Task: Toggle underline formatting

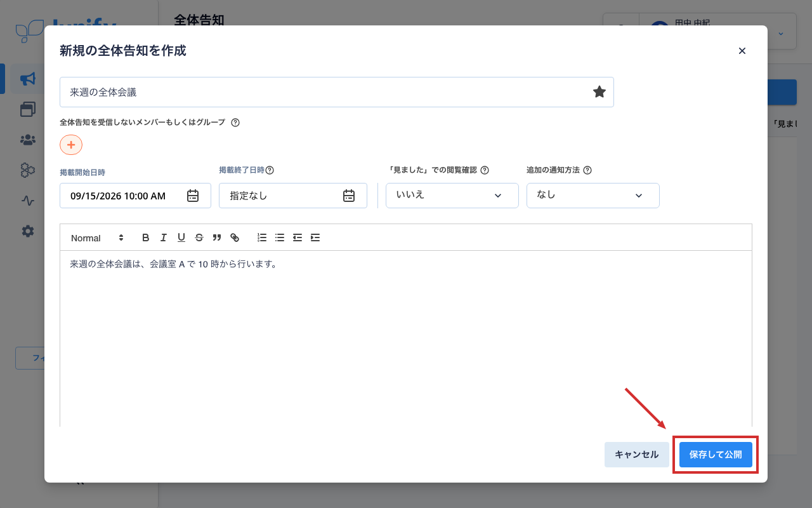Action: [x=181, y=237]
